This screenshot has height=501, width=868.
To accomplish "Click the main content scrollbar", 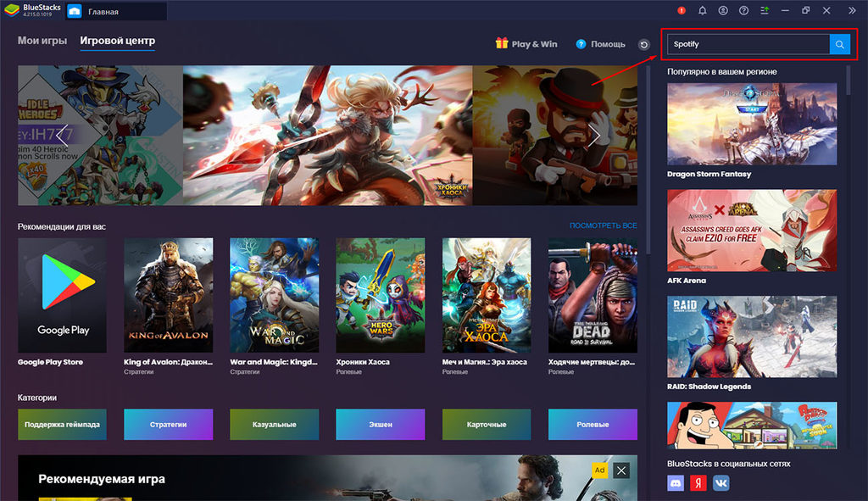I will pyautogui.click(x=648, y=160).
